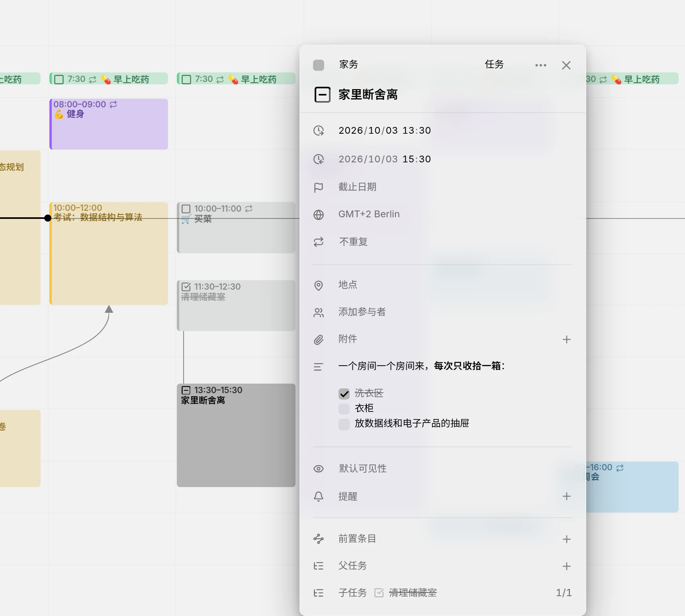This screenshot has height=616, width=685.
Task: Check the 衣柜 checklist item
Action: (x=344, y=409)
